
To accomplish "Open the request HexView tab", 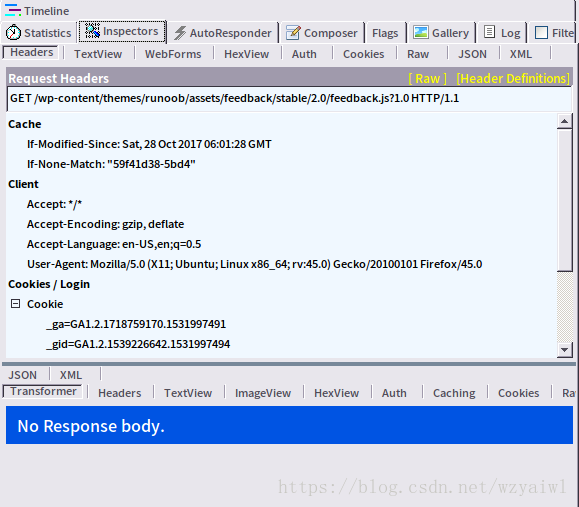I will pos(246,54).
